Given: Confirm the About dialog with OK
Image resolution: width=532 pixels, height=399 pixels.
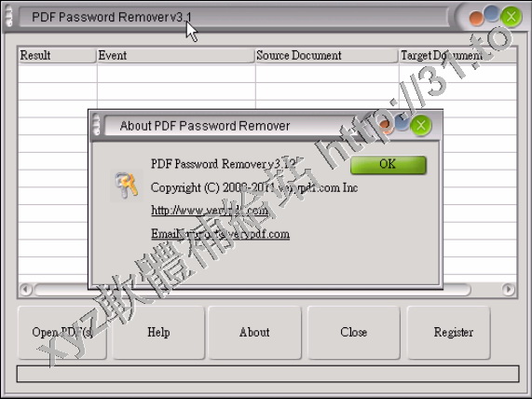Looking at the screenshot, I should 389,165.
